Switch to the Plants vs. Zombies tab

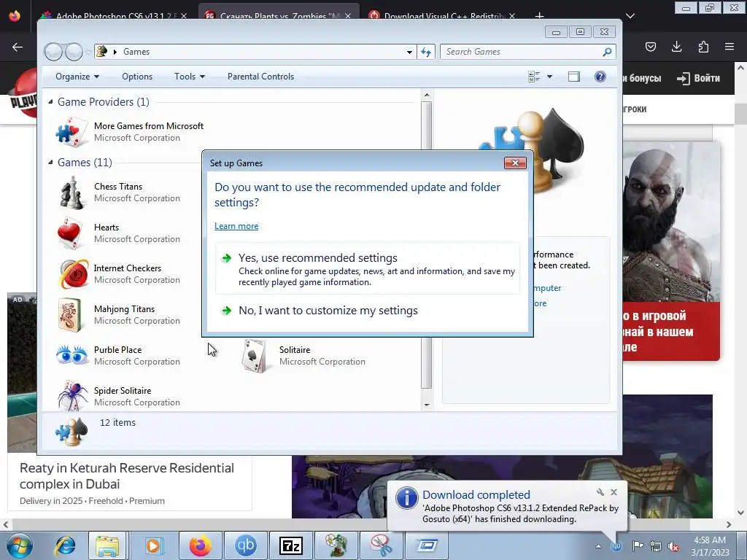pos(278,16)
